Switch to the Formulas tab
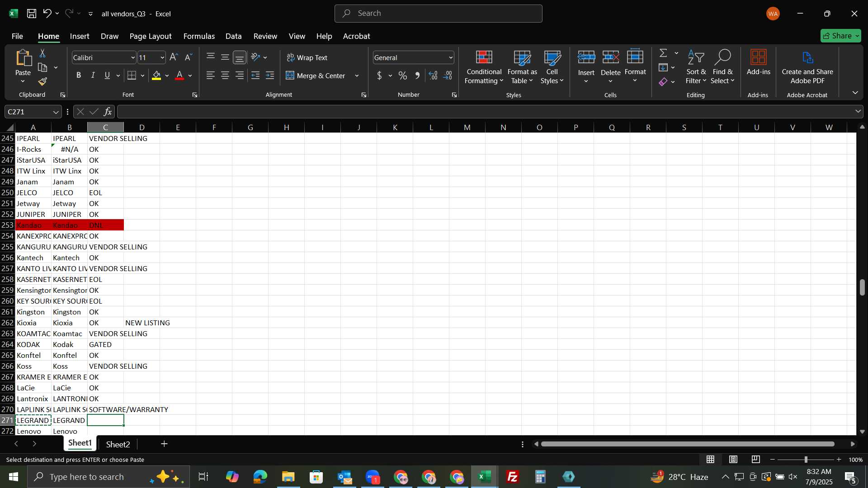The width and height of the screenshot is (868, 488). coord(199,36)
